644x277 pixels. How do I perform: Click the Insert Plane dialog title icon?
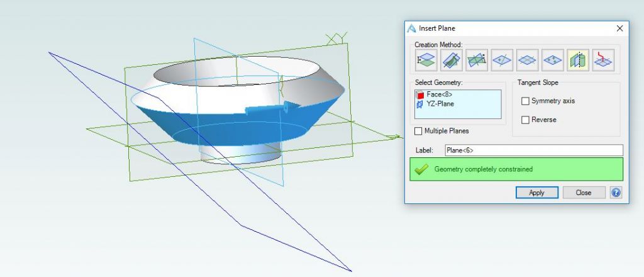411,28
